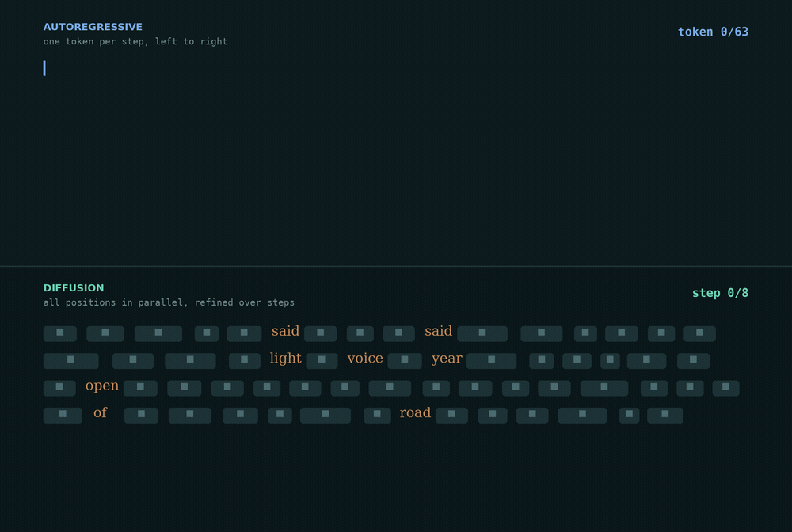Click the masked token just before 'light'

pos(245,361)
